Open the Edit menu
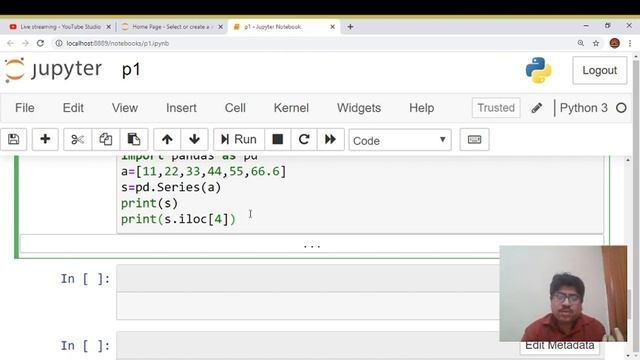This screenshot has width=640, height=360. click(73, 108)
